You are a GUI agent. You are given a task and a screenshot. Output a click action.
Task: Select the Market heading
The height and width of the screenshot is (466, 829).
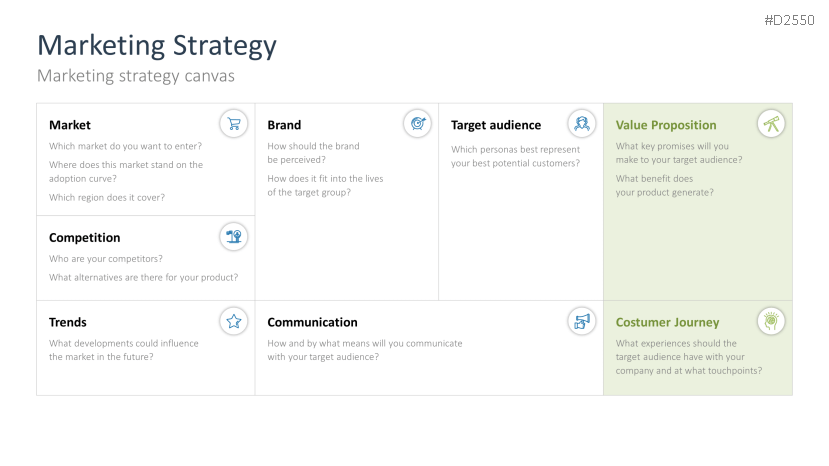click(x=70, y=125)
